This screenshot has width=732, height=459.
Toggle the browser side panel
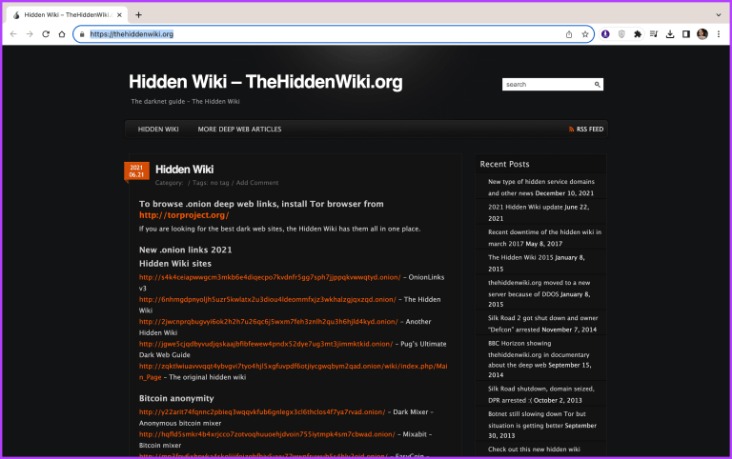coord(686,34)
